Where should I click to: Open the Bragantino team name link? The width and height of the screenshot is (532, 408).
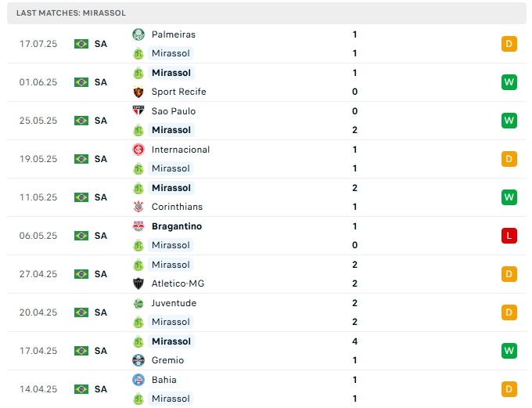(177, 226)
